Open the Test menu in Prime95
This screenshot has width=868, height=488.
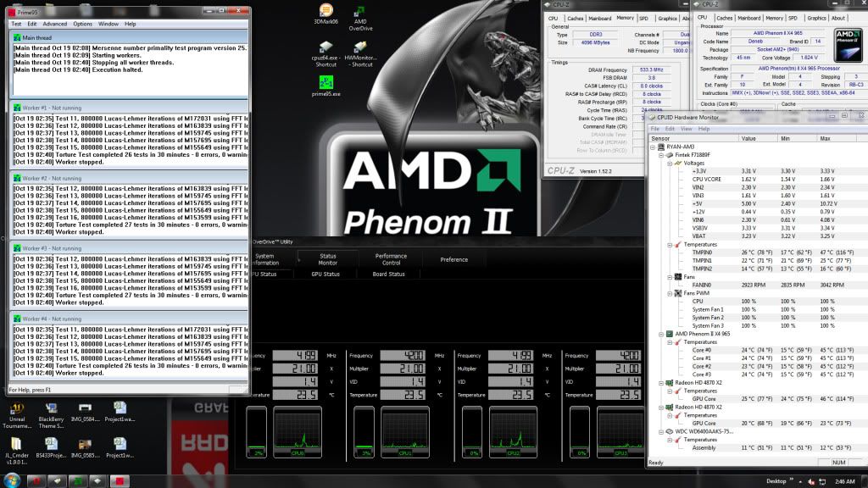click(x=16, y=24)
